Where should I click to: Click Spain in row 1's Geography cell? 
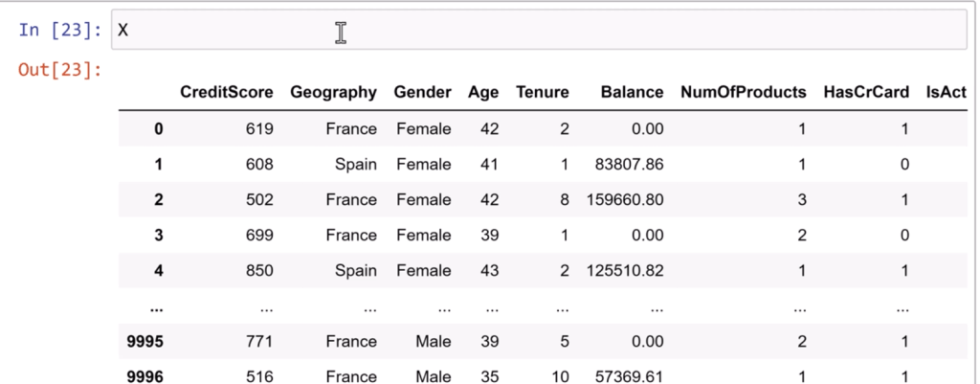[356, 164]
